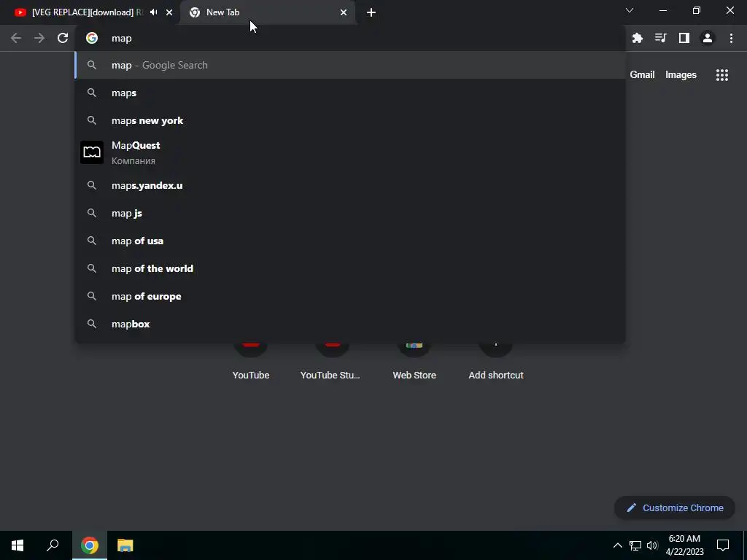Choose the 'map js' suggestion

coord(350,213)
